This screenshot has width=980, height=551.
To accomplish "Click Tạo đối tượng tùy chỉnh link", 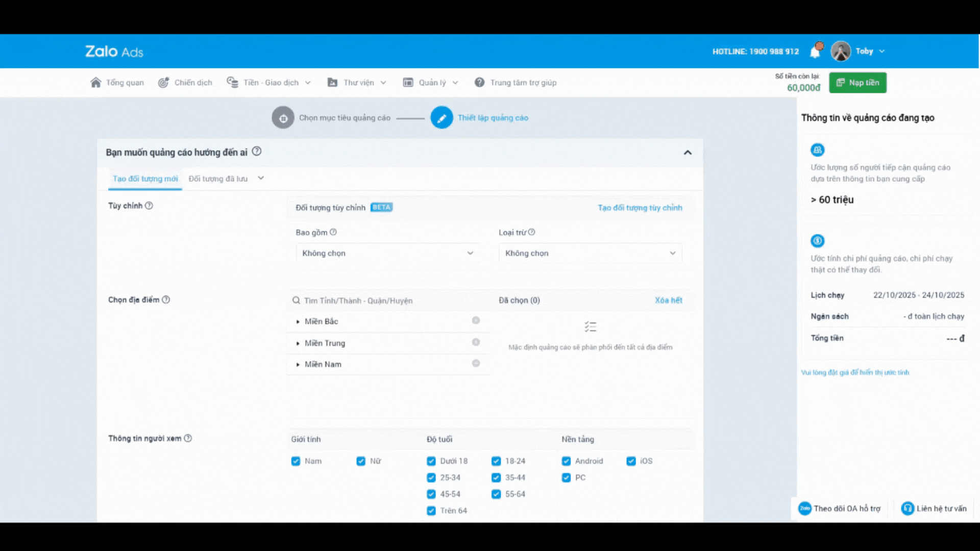I will point(640,208).
